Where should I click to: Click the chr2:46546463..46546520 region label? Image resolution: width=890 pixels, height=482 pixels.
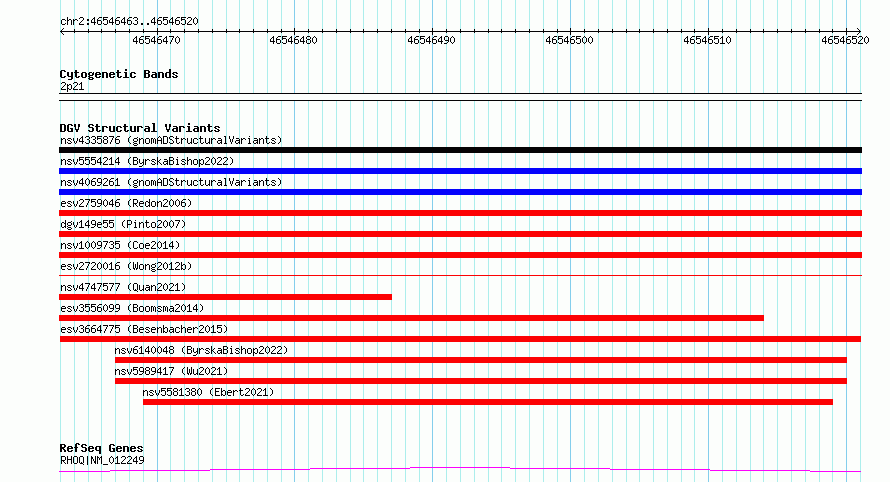tap(129, 22)
